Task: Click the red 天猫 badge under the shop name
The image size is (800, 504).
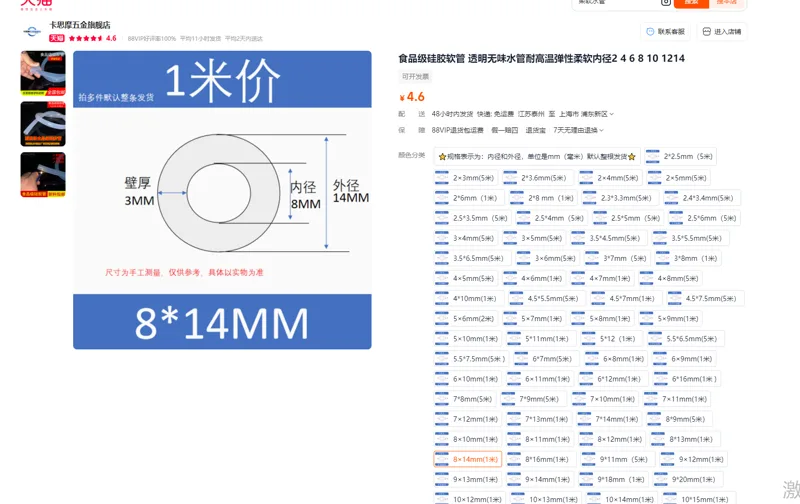Action: coord(57,38)
